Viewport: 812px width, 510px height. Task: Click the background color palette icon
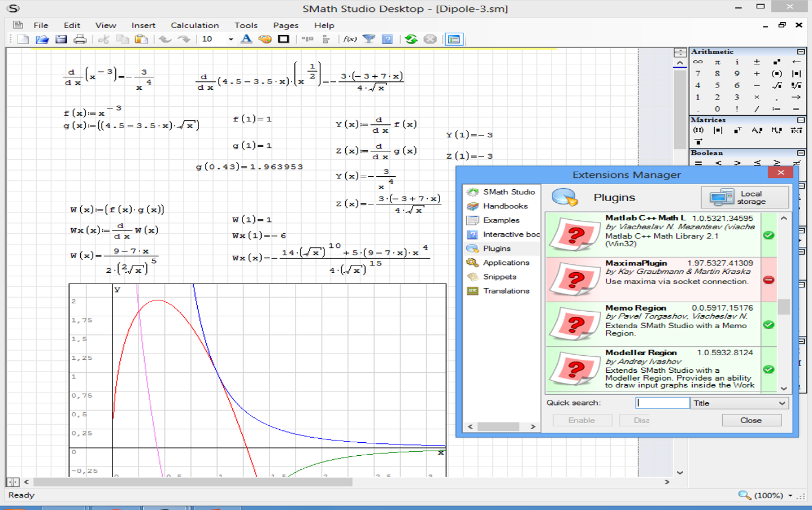click(264, 39)
